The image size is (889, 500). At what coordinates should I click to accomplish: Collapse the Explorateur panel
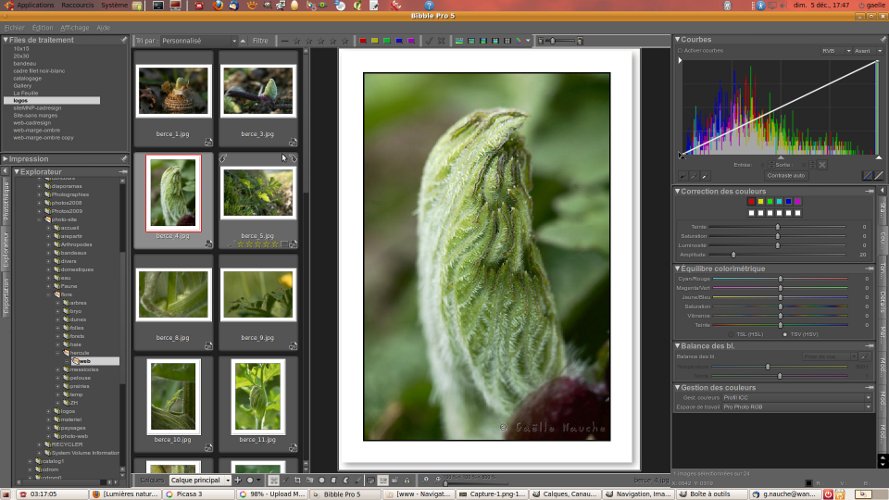point(17,171)
